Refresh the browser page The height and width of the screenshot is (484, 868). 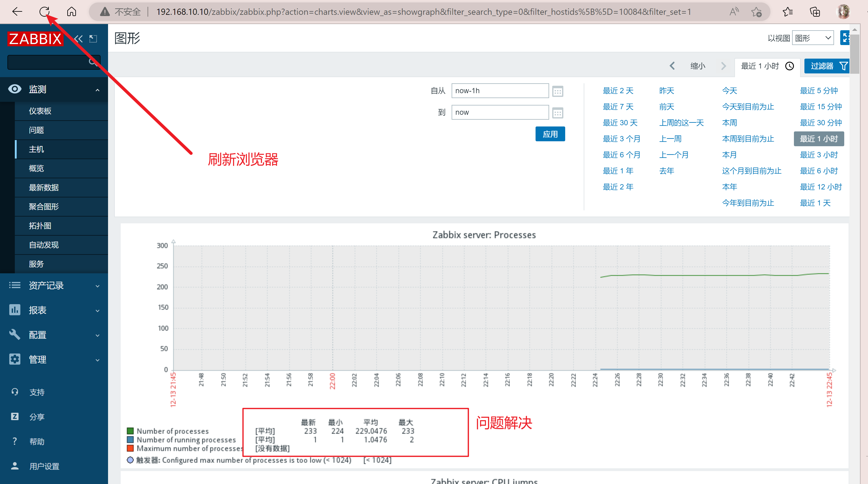click(x=44, y=12)
